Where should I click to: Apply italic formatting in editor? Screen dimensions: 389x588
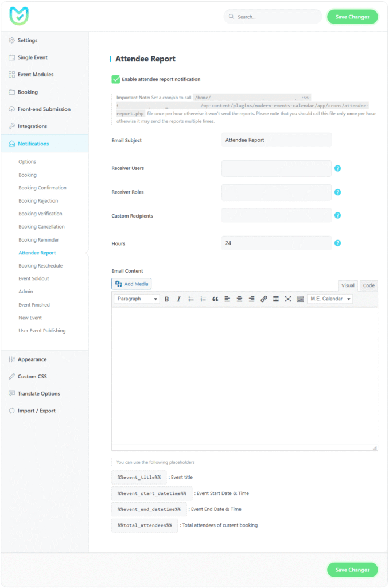tap(178, 299)
